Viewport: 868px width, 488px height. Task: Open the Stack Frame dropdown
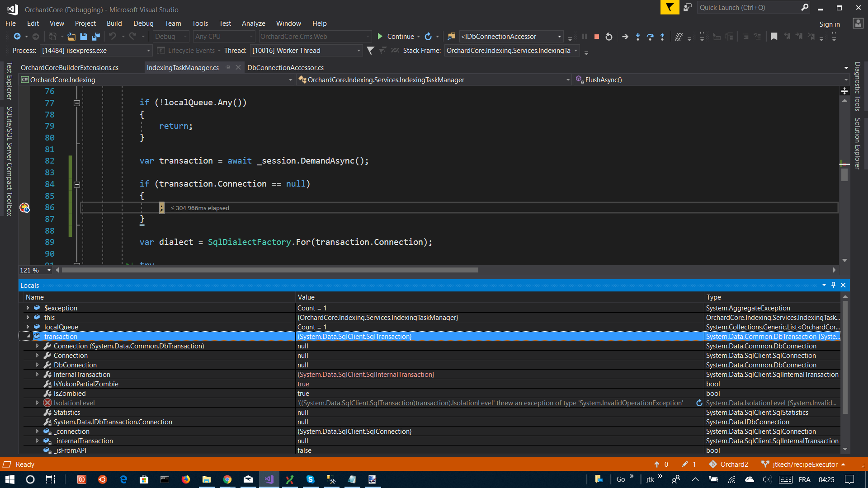click(x=576, y=51)
